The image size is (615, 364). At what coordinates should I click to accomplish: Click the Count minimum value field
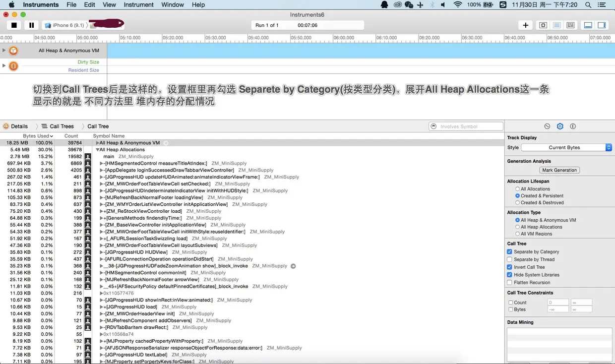coord(558,303)
